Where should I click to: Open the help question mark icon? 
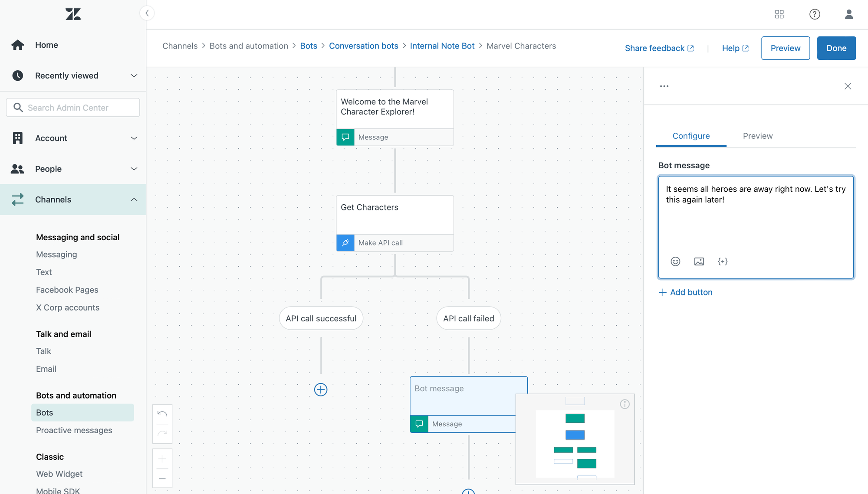(815, 14)
